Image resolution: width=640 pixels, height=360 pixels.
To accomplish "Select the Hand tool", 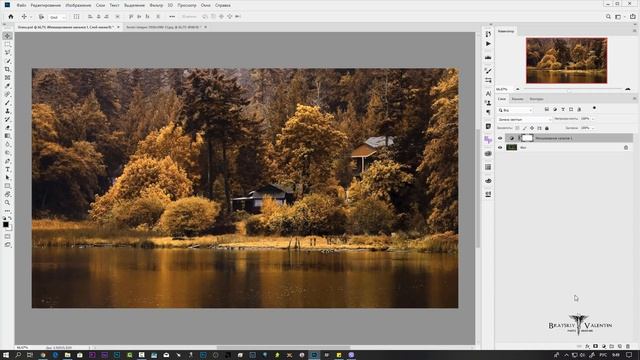I will [7, 194].
